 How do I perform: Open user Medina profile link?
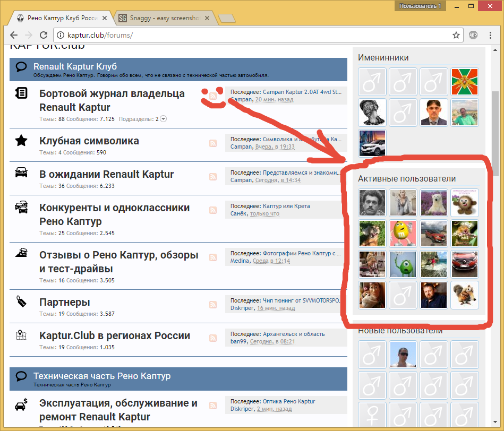(240, 261)
